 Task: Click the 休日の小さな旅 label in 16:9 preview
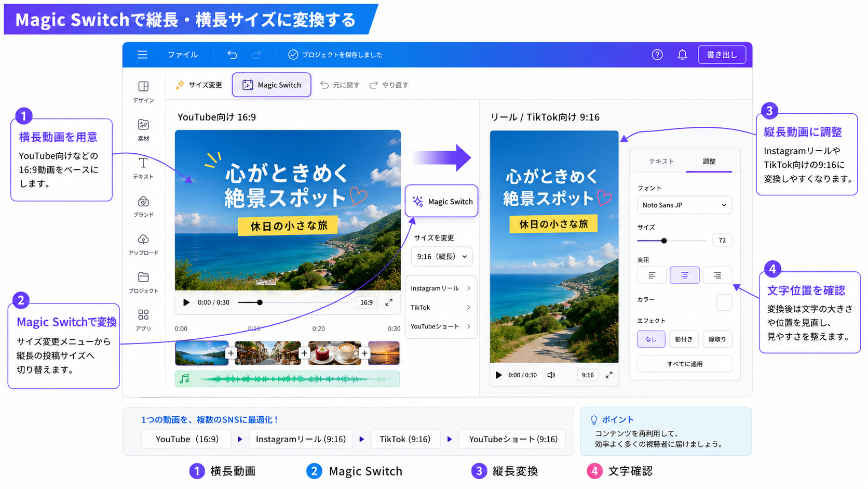pos(289,226)
